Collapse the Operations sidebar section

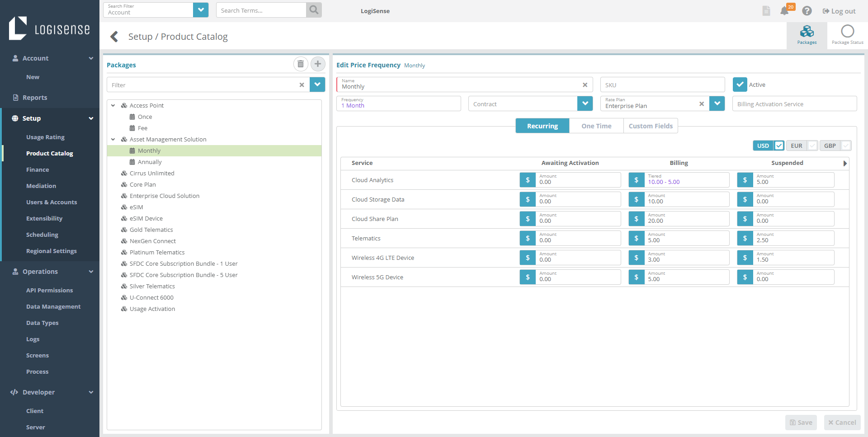tap(91, 272)
